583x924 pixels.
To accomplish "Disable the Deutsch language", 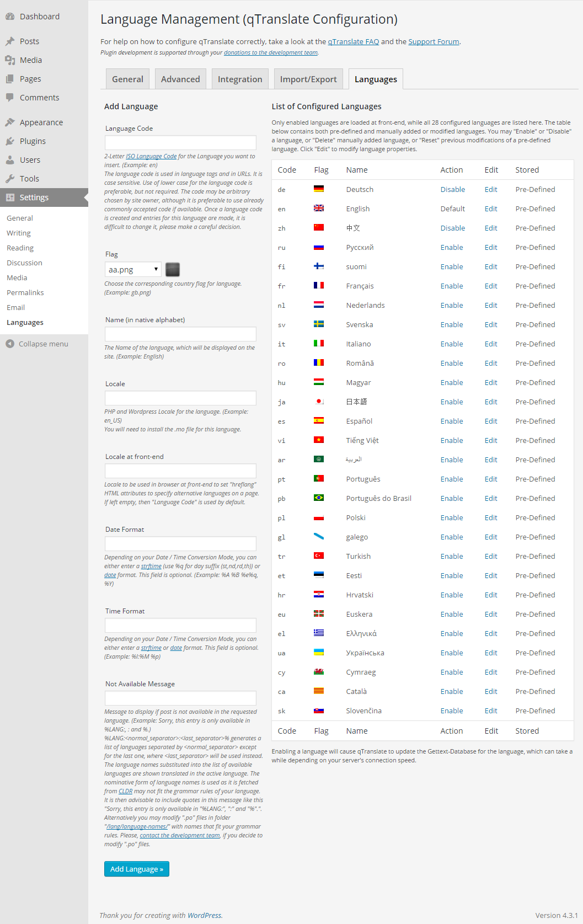I will coord(452,190).
